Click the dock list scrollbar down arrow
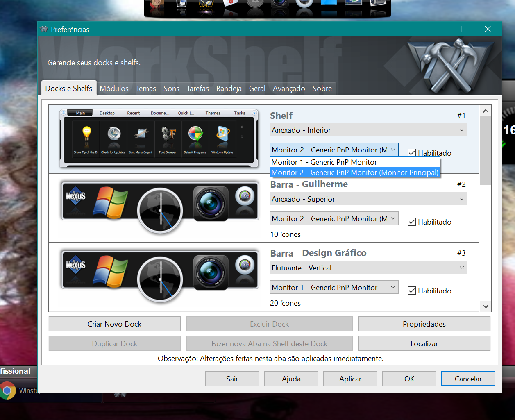 click(x=486, y=306)
